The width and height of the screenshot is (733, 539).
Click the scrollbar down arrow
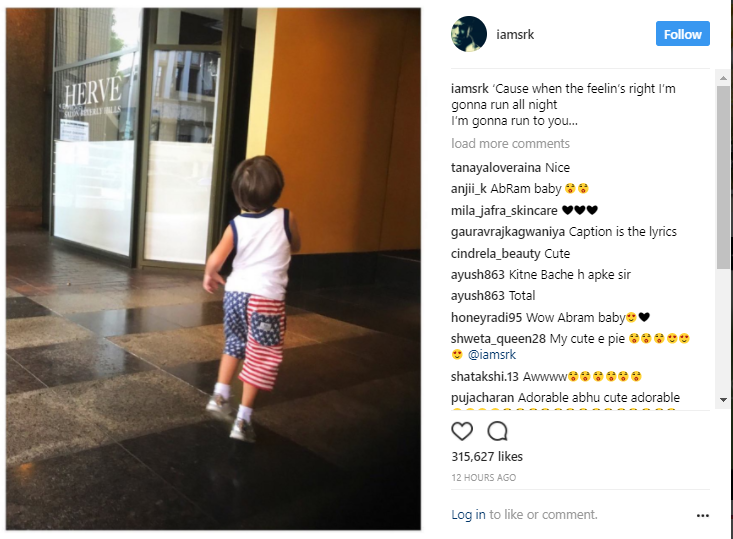point(723,400)
